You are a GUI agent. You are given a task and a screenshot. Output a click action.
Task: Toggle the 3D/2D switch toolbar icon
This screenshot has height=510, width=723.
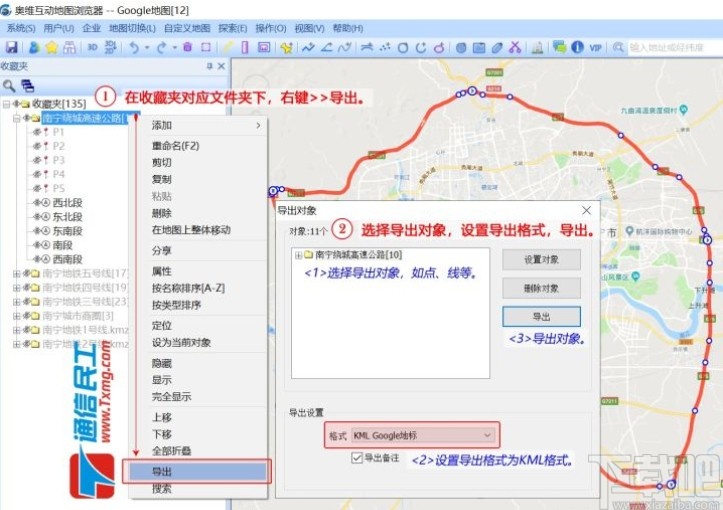111,47
